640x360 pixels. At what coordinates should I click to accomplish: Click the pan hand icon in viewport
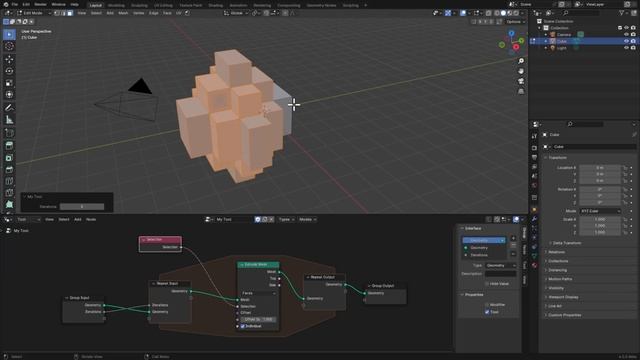click(521, 71)
